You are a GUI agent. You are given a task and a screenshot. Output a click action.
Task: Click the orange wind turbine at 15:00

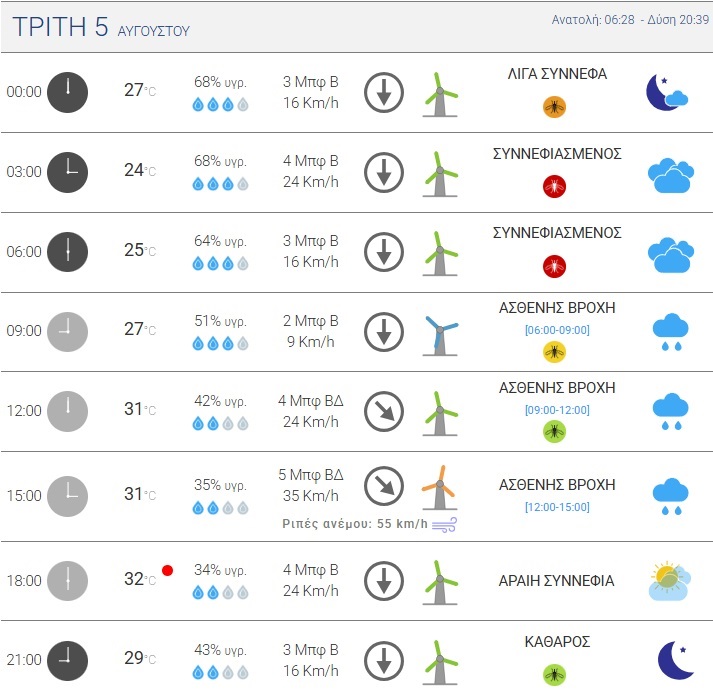pos(440,488)
